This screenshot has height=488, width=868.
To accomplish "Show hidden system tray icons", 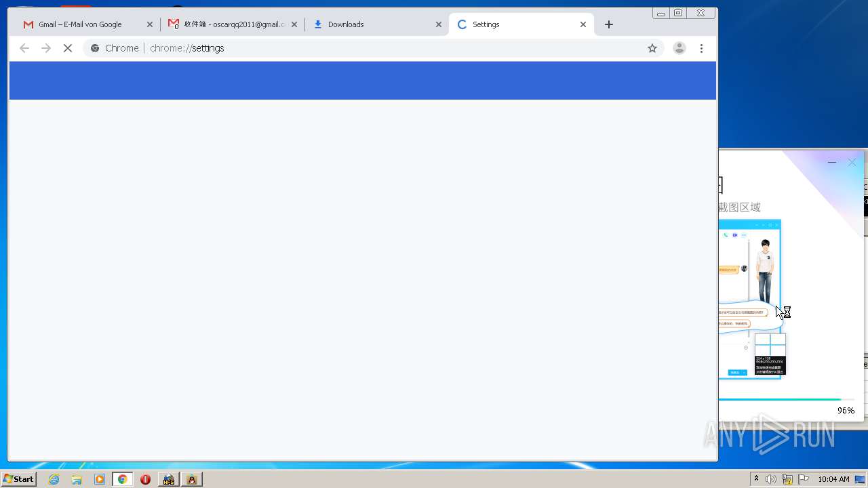I will click(756, 479).
